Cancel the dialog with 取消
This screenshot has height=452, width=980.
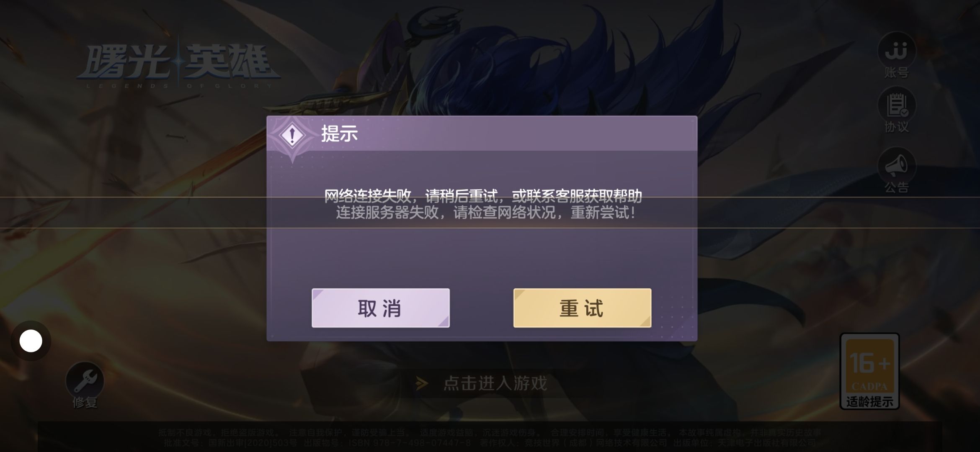pos(381,308)
